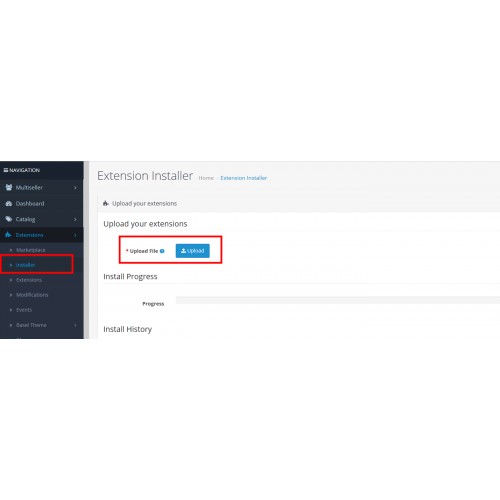Expand the Catalog menu chevron
This screenshot has height=500, width=500.
tap(75, 219)
